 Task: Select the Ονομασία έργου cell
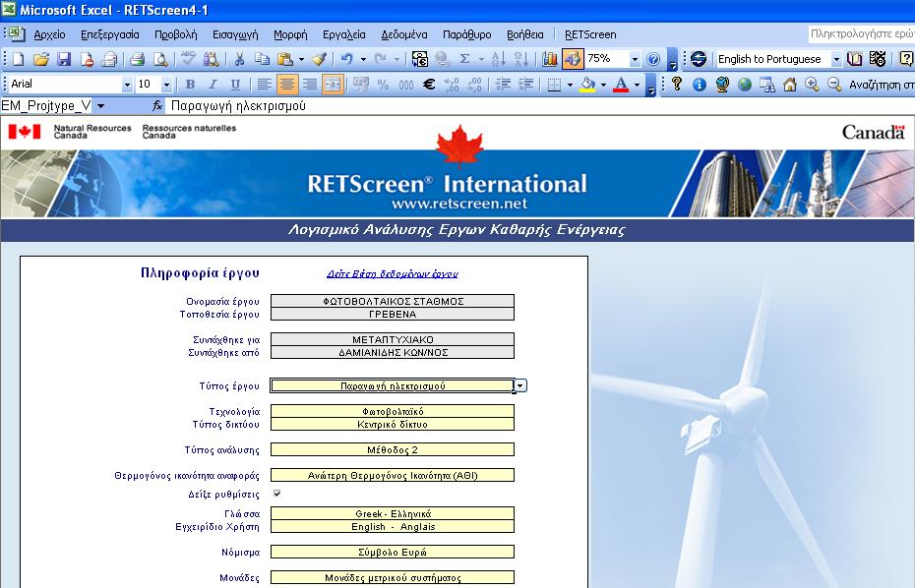393,301
